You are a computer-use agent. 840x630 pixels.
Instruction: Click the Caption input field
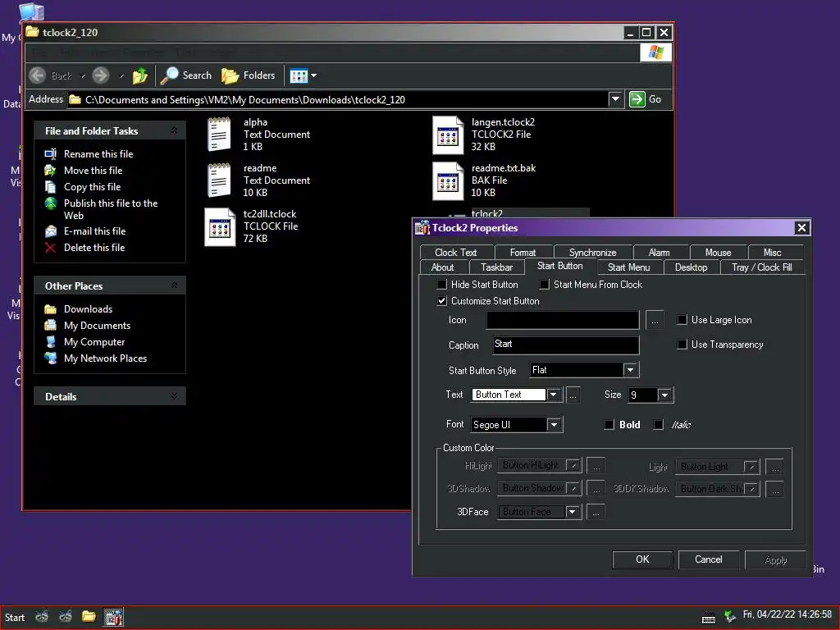[x=566, y=345]
